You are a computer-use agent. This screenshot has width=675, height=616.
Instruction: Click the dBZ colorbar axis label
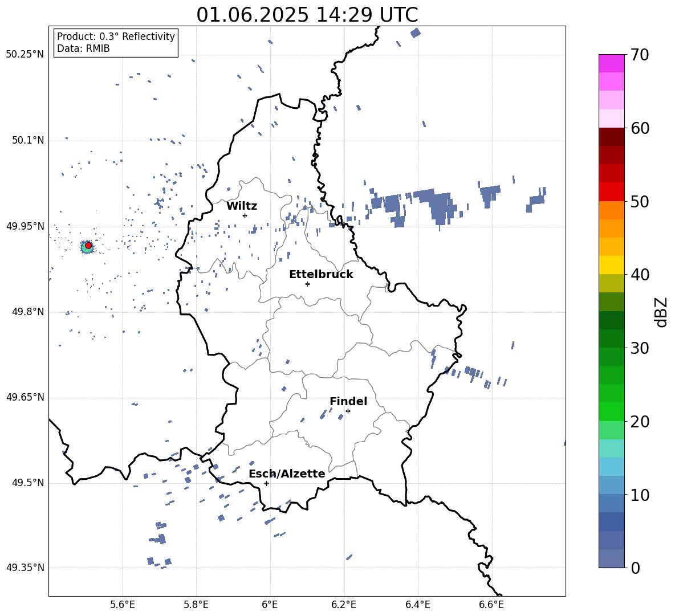(662, 312)
